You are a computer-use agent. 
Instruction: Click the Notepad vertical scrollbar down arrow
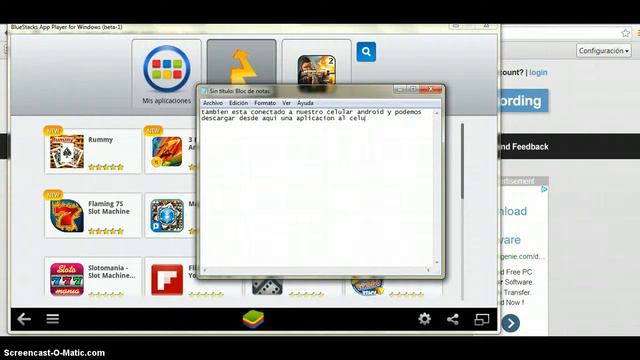(437, 263)
